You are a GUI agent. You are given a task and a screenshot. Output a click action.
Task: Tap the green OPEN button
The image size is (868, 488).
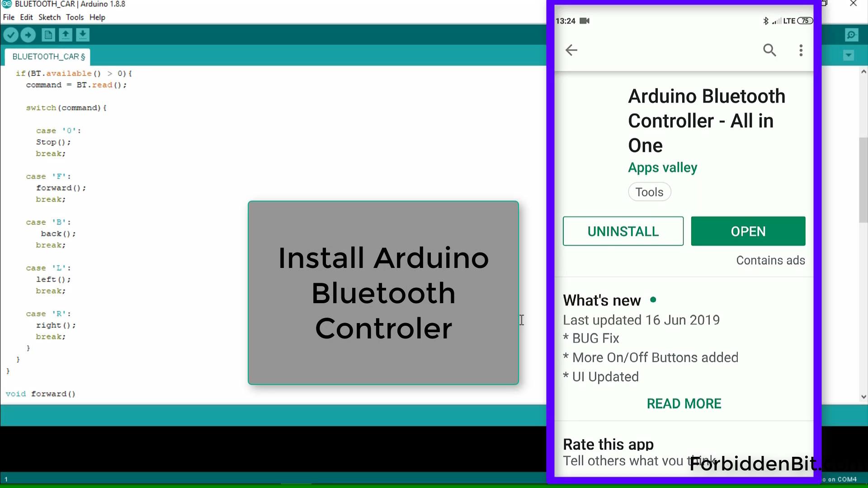click(748, 231)
